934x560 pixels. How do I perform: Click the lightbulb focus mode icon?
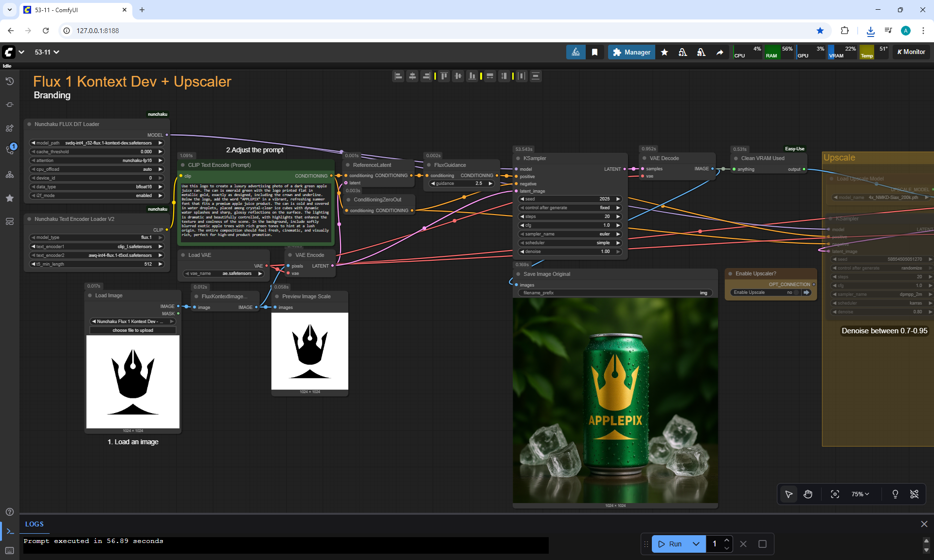[x=895, y=494]
